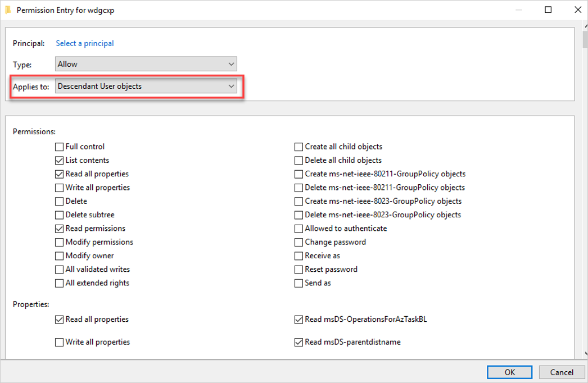
Task: Check Write all properties under Permissions
Action: [59, 188]
